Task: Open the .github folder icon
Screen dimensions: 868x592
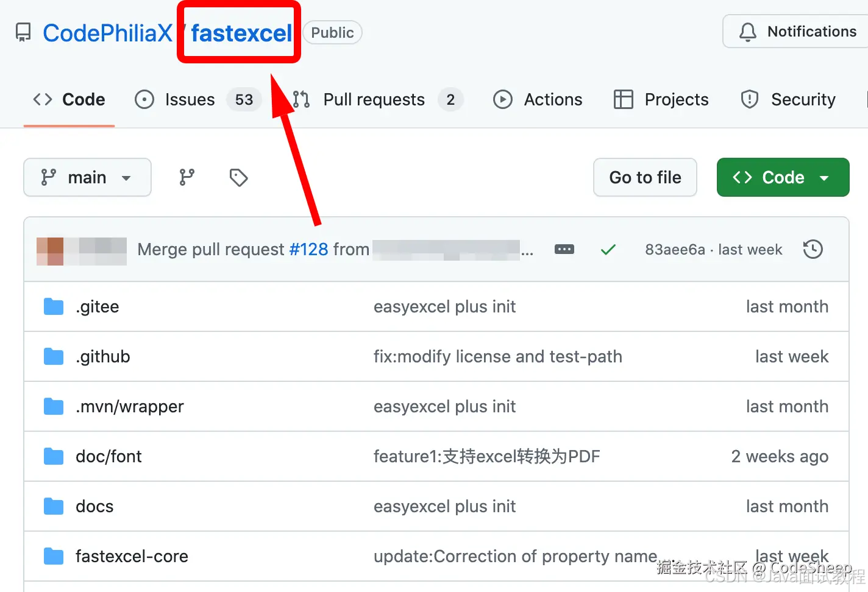Action: (53, 356)
